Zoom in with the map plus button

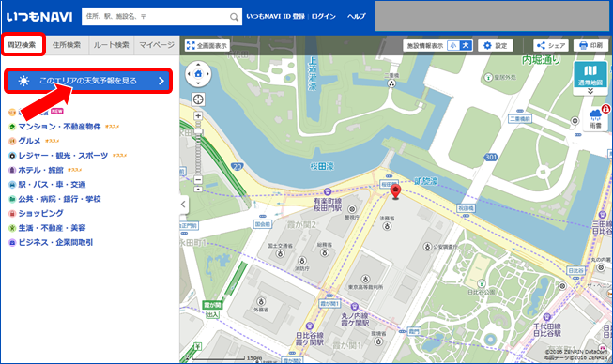point(198,115)
